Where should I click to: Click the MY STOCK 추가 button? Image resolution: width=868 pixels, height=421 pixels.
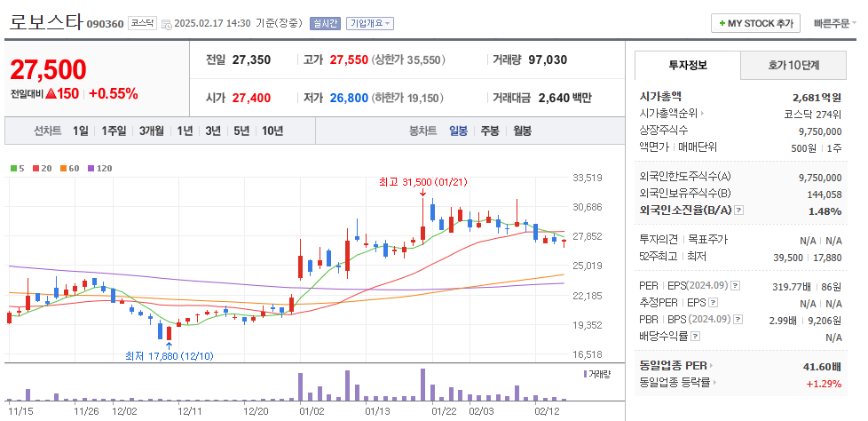[x=755, y=23]
